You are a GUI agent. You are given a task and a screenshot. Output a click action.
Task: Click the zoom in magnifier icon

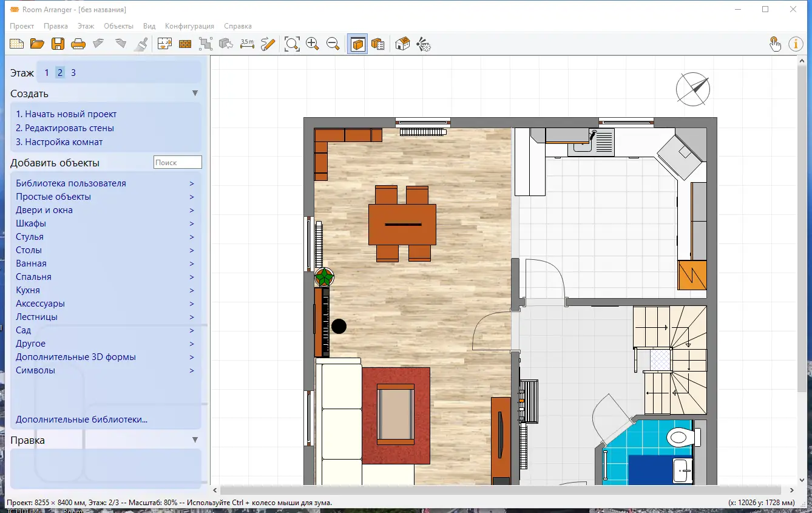click(x=313, y=44)
